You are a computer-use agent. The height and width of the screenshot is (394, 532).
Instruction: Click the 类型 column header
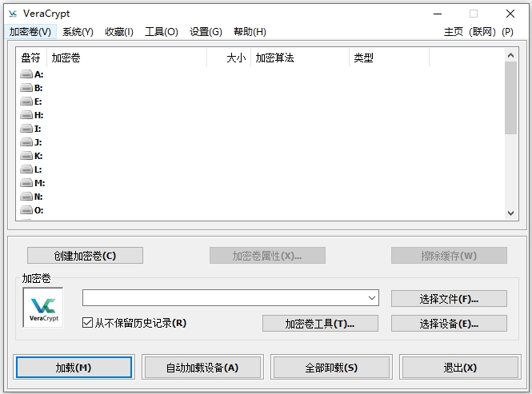[x=389, y=58]
